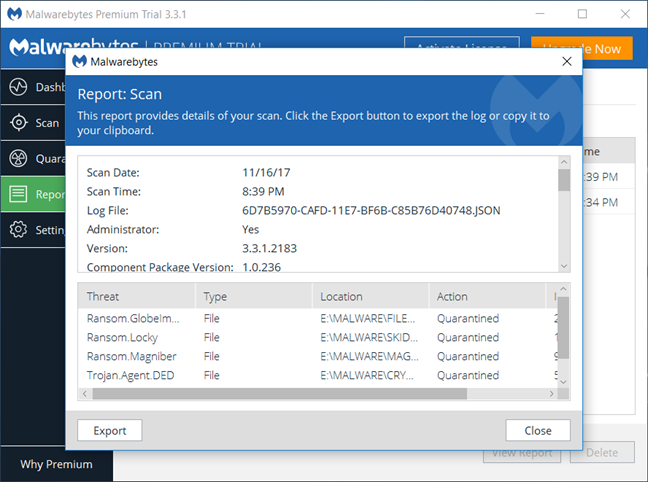Viewport: 648px width, 482px height.
Task: Click location E:\MALWARE\CRY... cell
Action: point(367,375)
